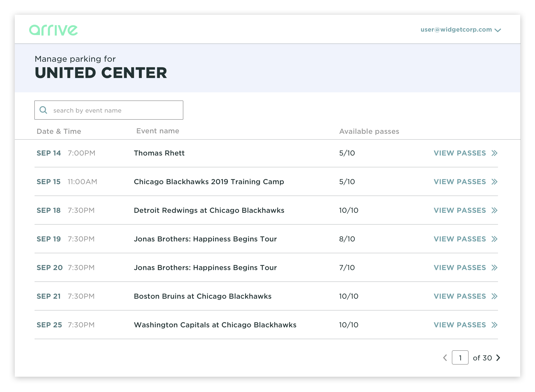Screen dimensions: 535x392
Task: Select Jonas Brothers event on SEP 19 row
Action: click(205, 239)
